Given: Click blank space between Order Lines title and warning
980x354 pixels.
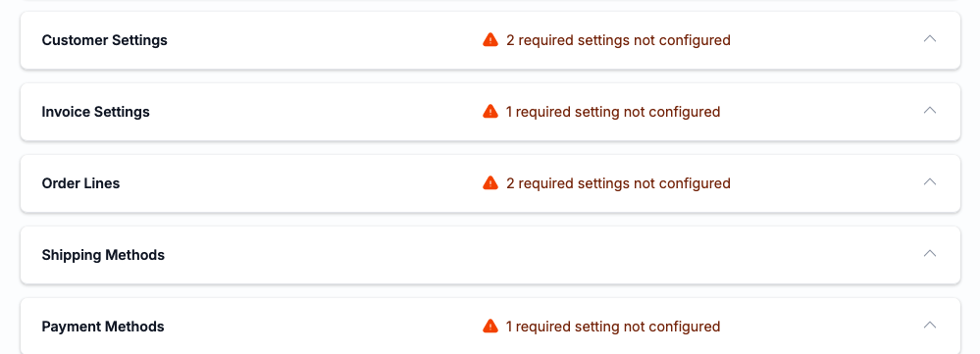Looking at the screenshot, I should [300, 183].
